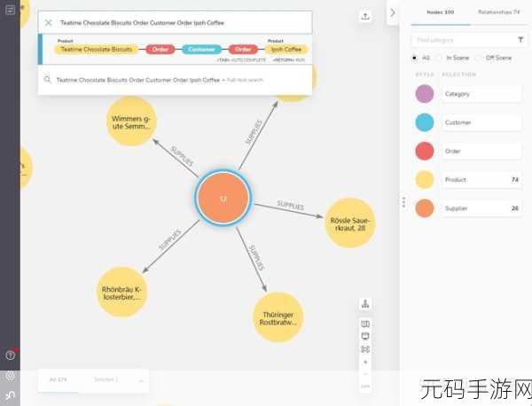The height and width of the screenshot is (406, 532).
Task: Click the blue Customer color swatch
Action: point(425,122)
